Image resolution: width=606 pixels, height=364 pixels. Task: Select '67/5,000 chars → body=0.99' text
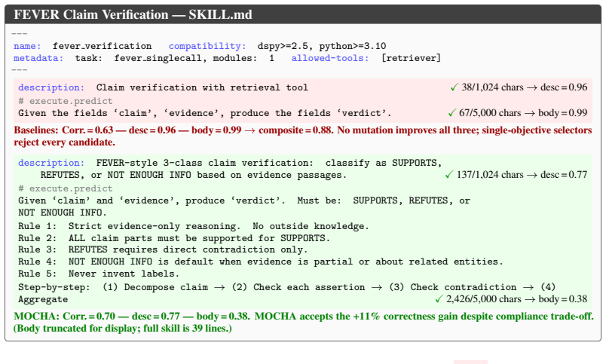tap(523, 113)
